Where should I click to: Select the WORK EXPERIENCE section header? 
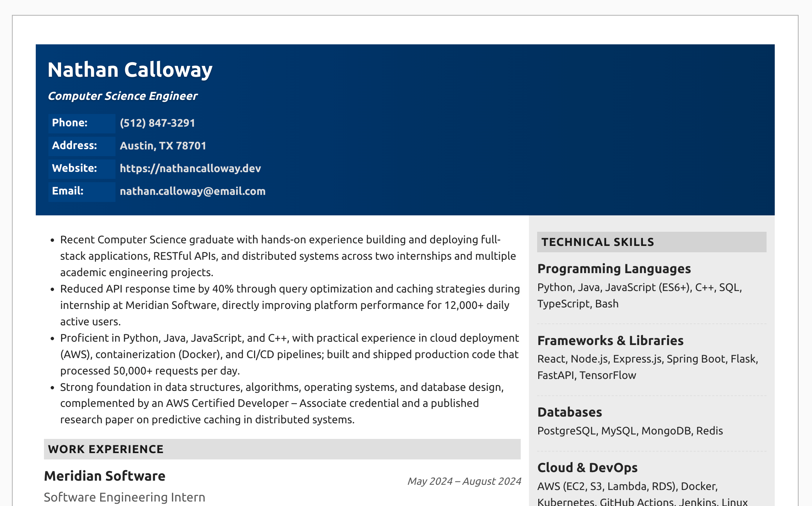point(282,449)
